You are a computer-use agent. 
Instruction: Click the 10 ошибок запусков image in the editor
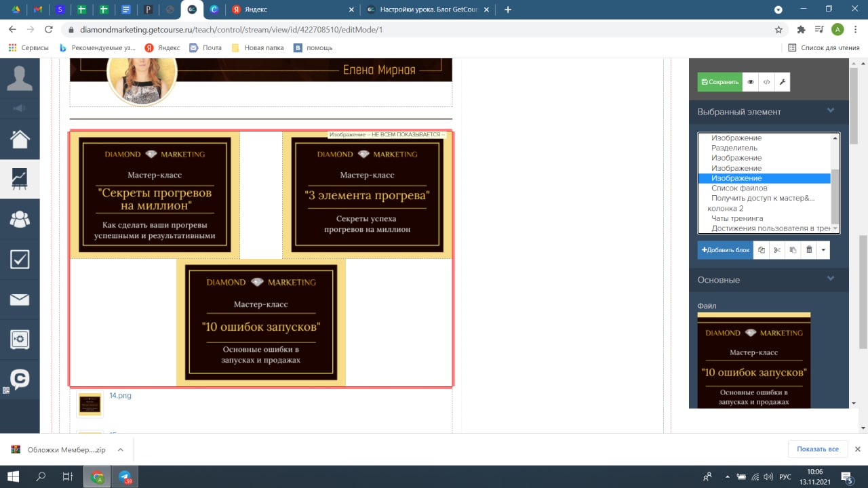(261, 323)
